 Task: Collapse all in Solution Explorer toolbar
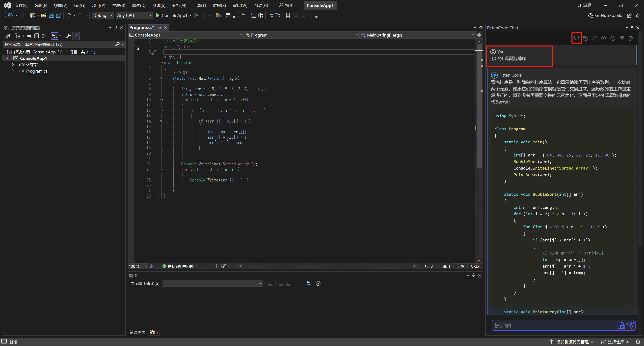[37, 36]
